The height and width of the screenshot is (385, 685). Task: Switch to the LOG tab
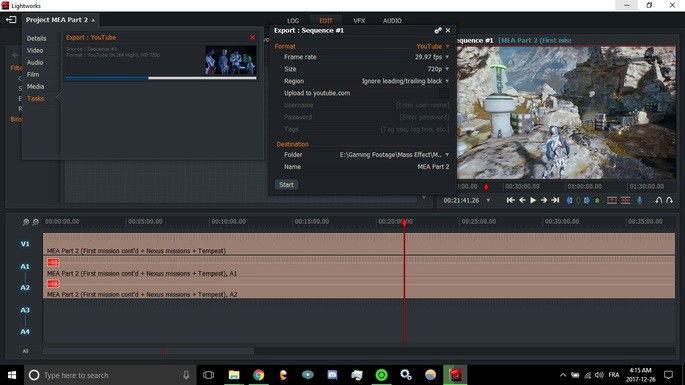(x=293, y=21)
